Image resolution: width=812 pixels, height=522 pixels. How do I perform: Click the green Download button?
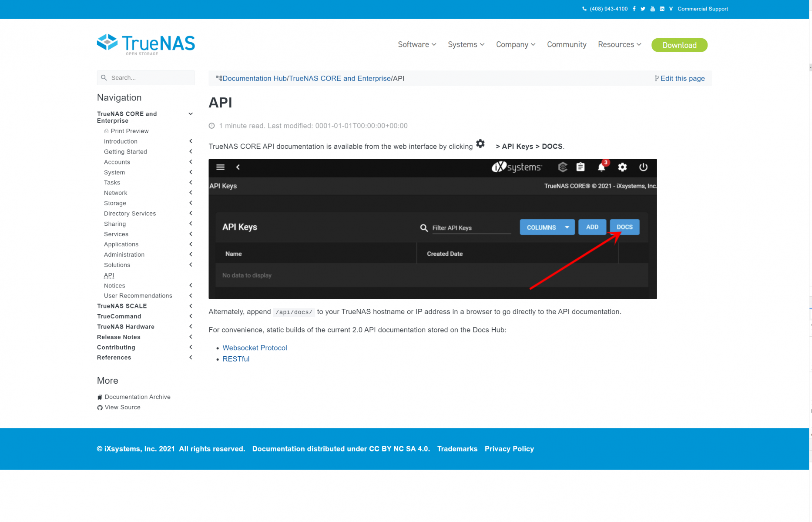[x=679, y=45]
